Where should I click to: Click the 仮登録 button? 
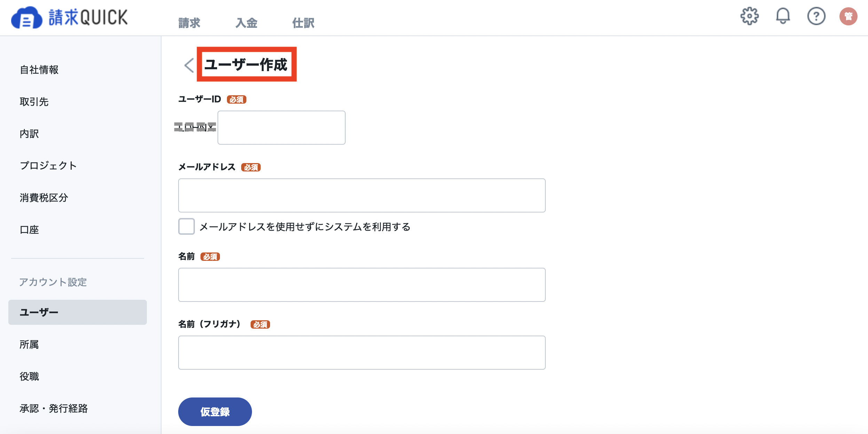point(215,412)
